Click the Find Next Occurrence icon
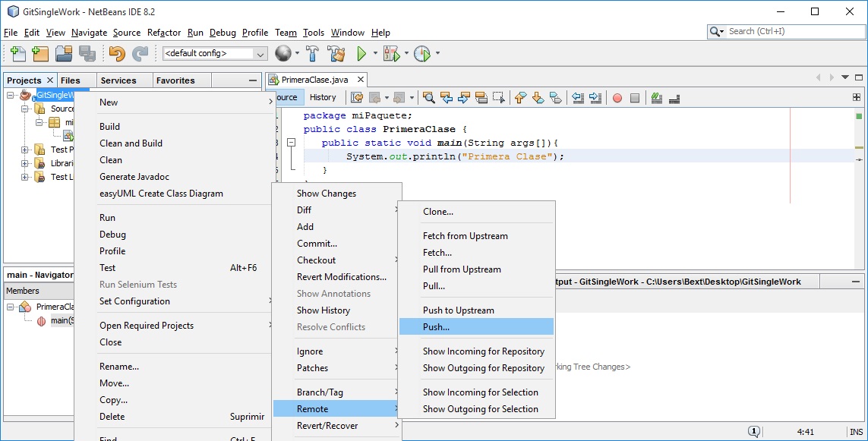Image resolution: width=868 pixels, height=441 pixels. coord(464,98)
